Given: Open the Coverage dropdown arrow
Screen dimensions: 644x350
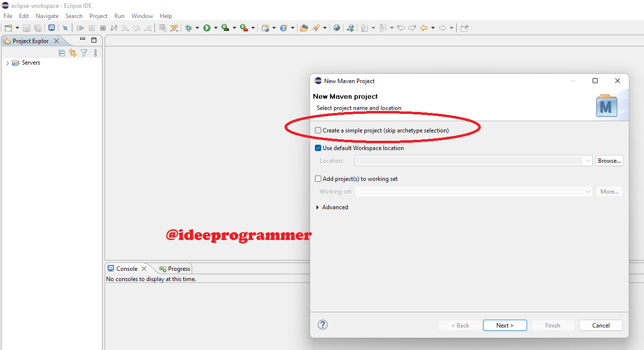Looking at the screenshot, I should point(234,28).
